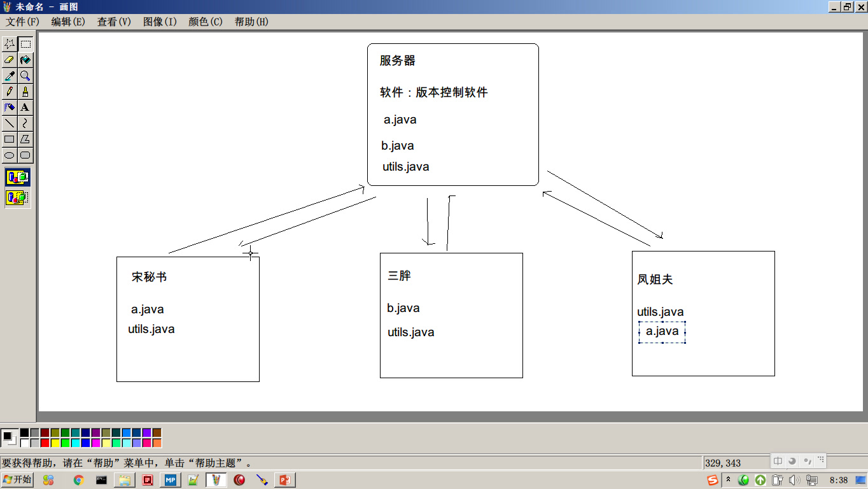This screenshot has height=489, width=868.
Task: Select the Pencil tool
Action: 8,91
